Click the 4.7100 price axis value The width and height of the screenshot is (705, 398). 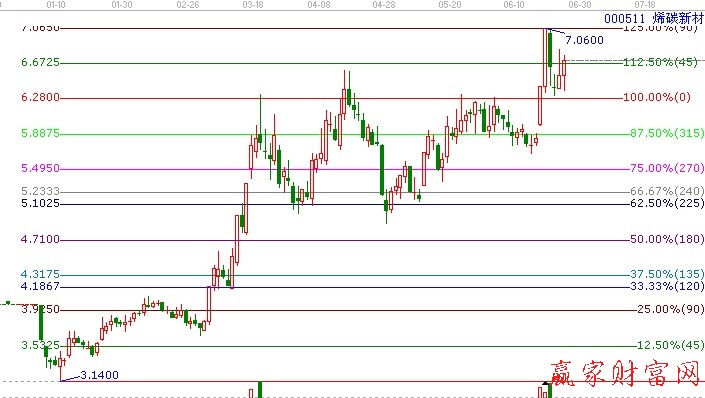click(x=40, y=239)
